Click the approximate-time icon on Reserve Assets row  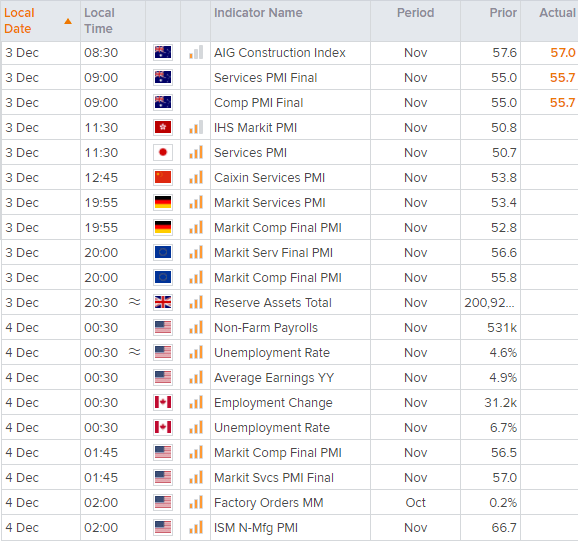[x=135, y=302]
